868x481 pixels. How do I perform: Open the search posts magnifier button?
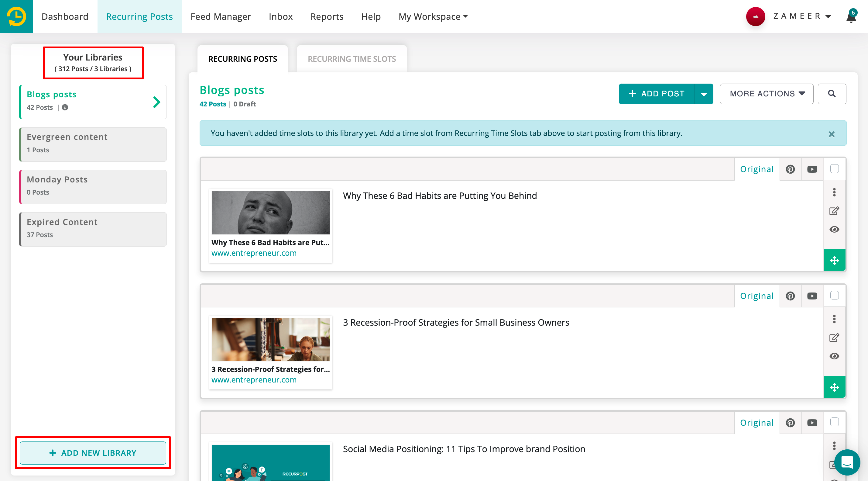coord(832,94)
